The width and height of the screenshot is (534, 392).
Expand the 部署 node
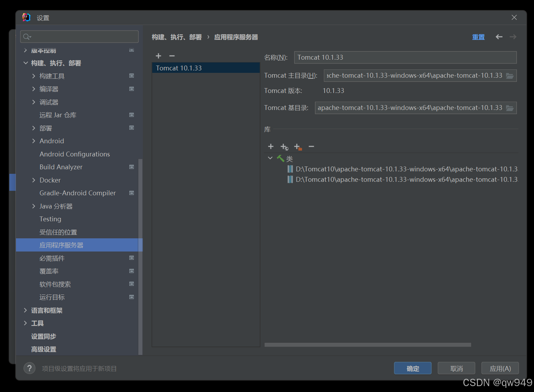[x=34, y=128]
